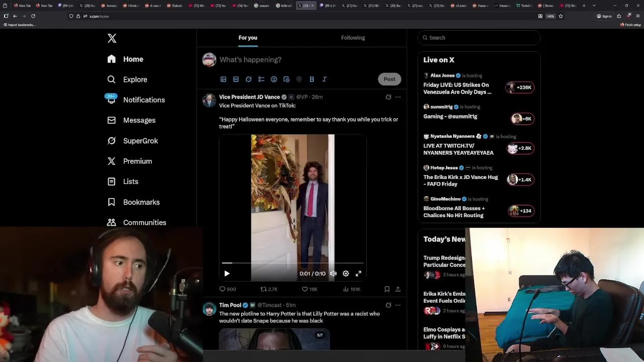The width and height of the screenshot is (644, 362).
Task: Open video playback settings gear
Action: (x=346, y=274)
